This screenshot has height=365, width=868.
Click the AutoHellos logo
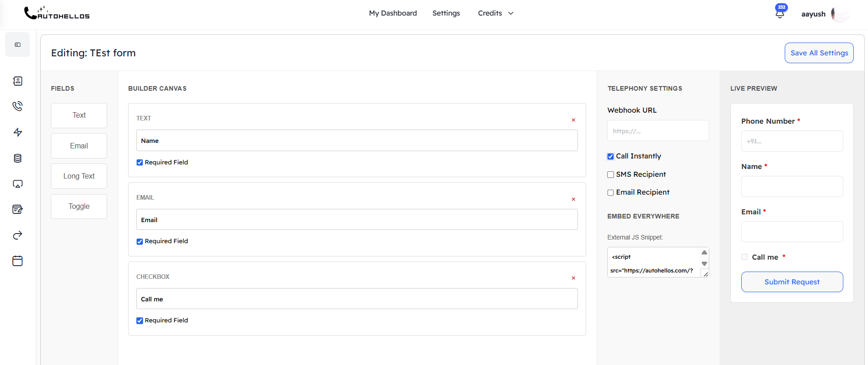[57, 13]
